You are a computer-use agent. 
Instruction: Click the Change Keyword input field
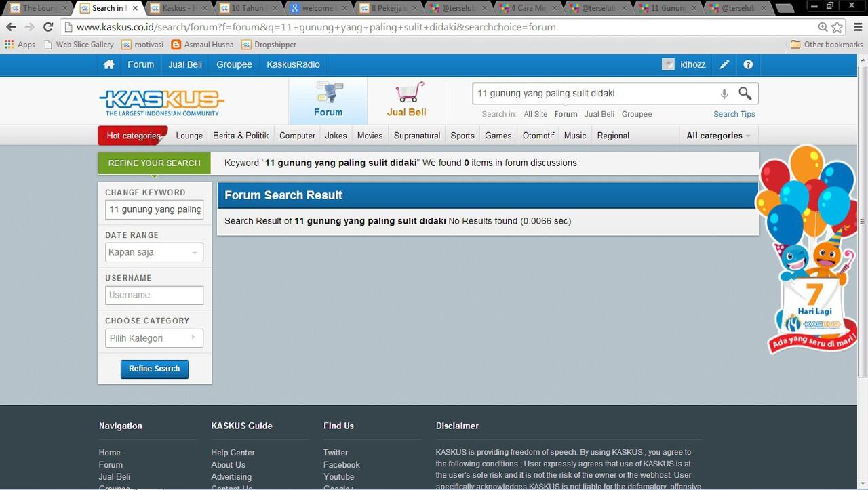(x=154, y=209)
